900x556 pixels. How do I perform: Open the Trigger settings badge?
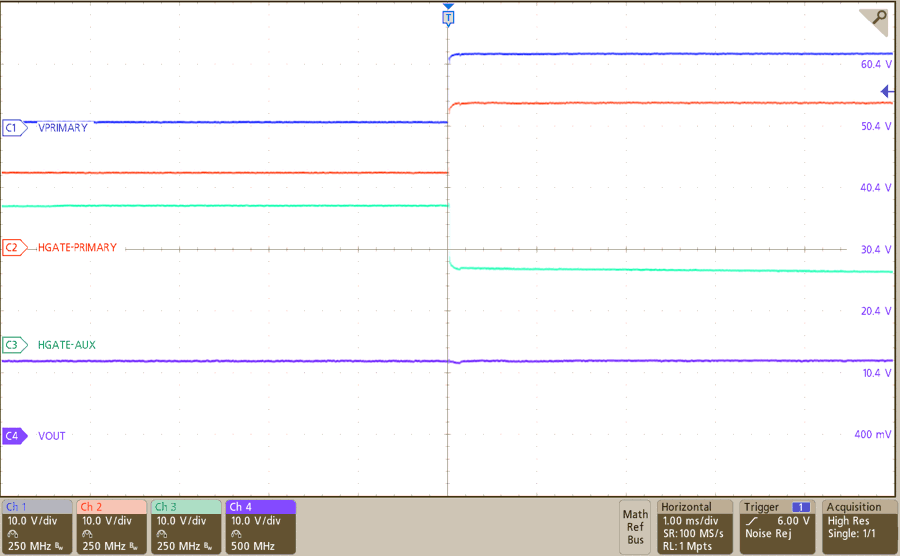click(x=777, y=527)
